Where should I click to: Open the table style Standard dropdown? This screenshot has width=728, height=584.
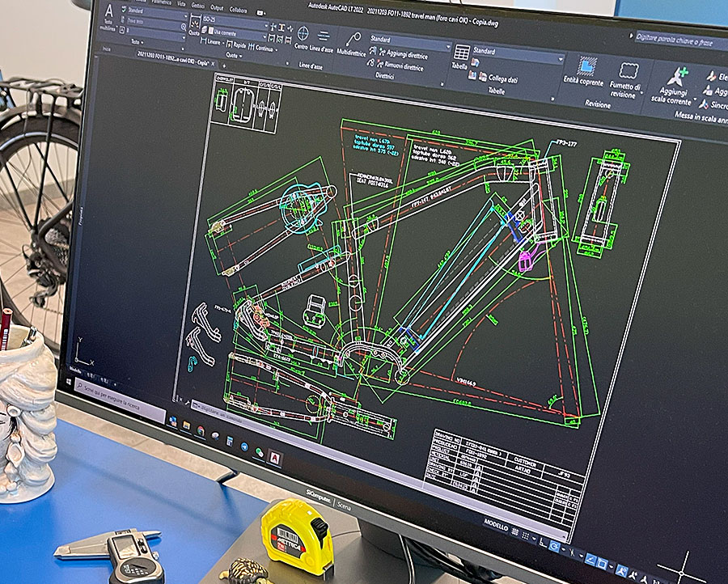click(517, 54)
